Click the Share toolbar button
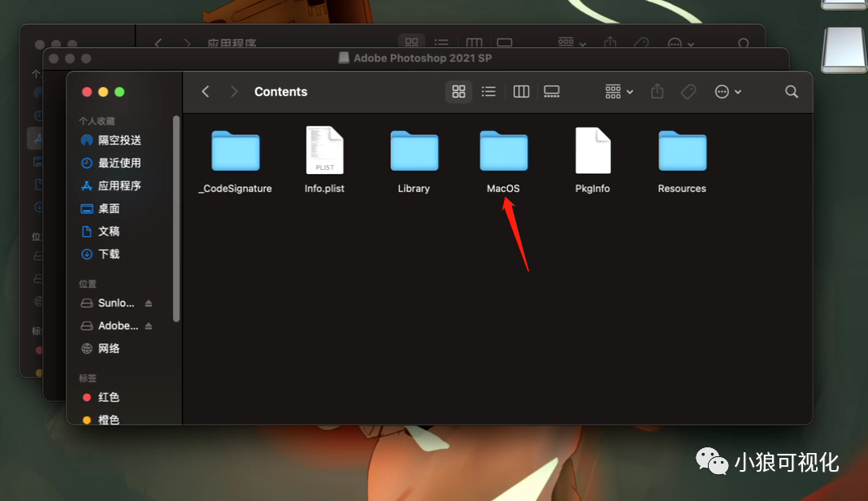 point(657,91)
